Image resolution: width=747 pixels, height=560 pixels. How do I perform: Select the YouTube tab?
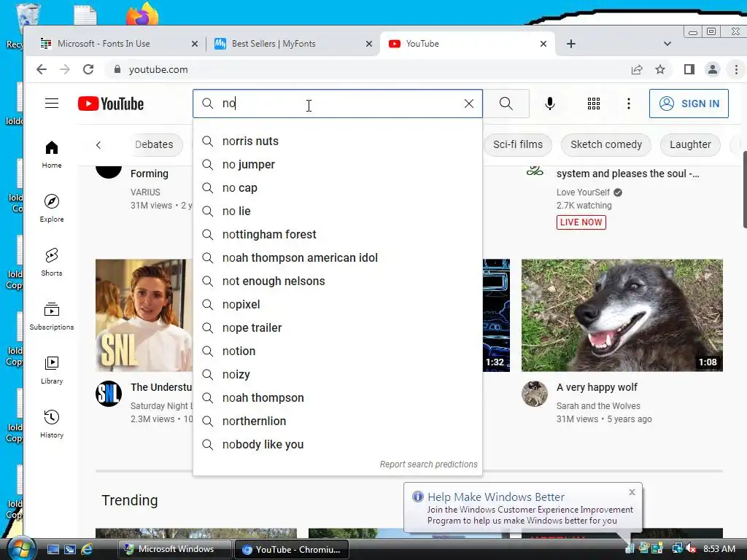tap(467, 44)
